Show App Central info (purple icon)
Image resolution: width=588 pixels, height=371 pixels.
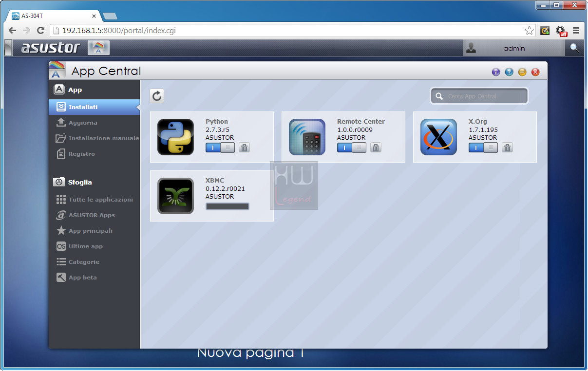[x=496, y=72]
